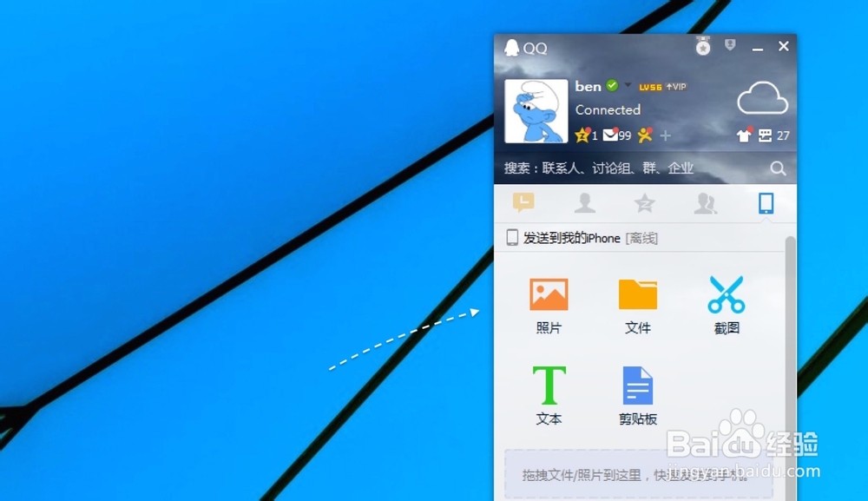This screenshot has width=868, height=501.
Task: Close the QQ window
Action: point(783,47)
